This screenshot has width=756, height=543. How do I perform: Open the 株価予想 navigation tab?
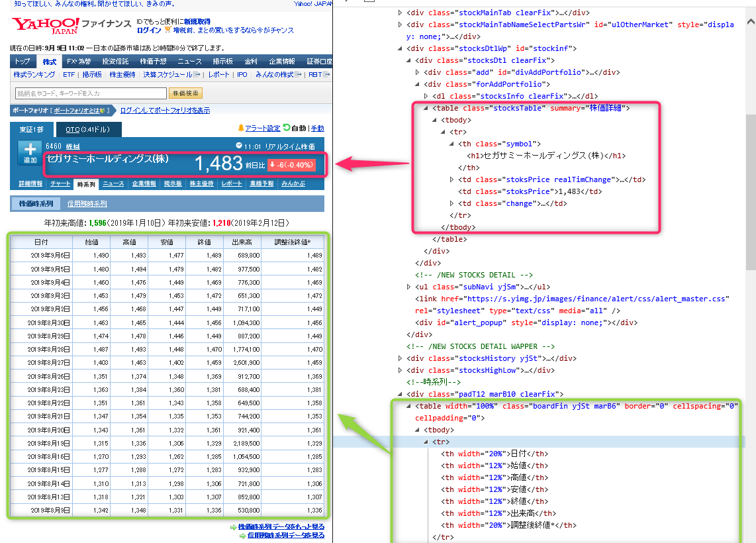pos(153,61)
